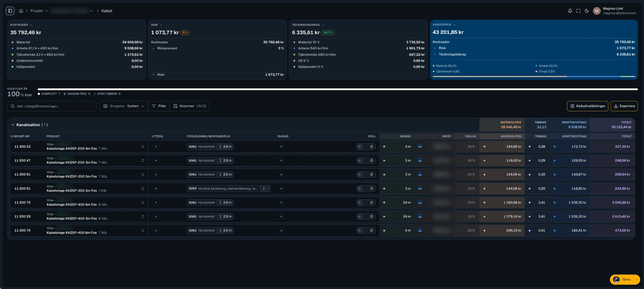Toggle the SAKNAR PRIS 0 status filter
The image size is (644, 289).
coord(77,94)
